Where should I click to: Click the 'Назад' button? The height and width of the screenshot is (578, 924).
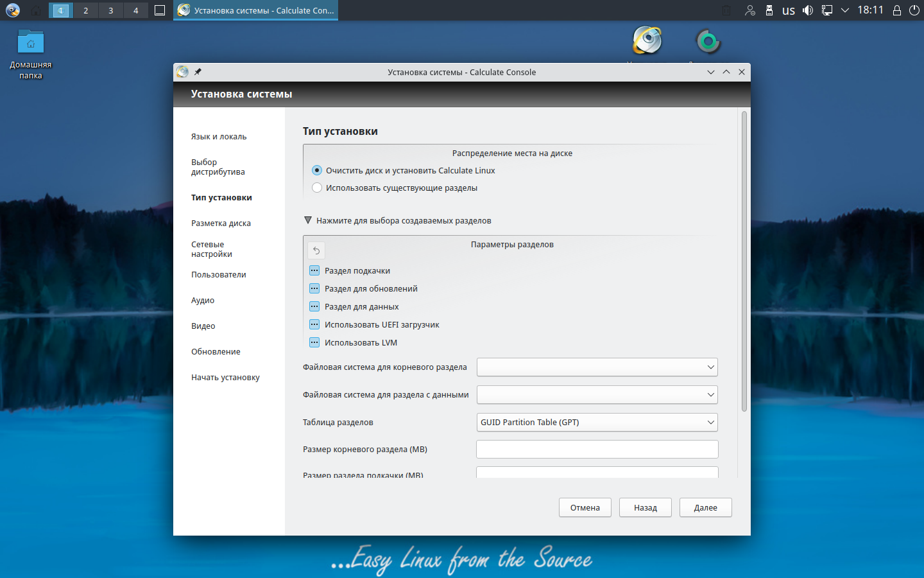tap(646, 507)
